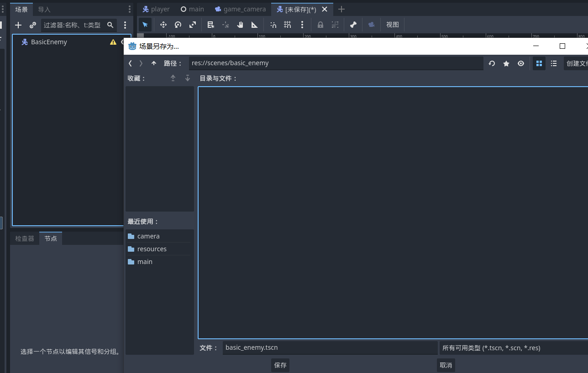Toggle grid snap in the viewport toolbar
Viewport: 588px width, 373px height.
click(288, 25)
